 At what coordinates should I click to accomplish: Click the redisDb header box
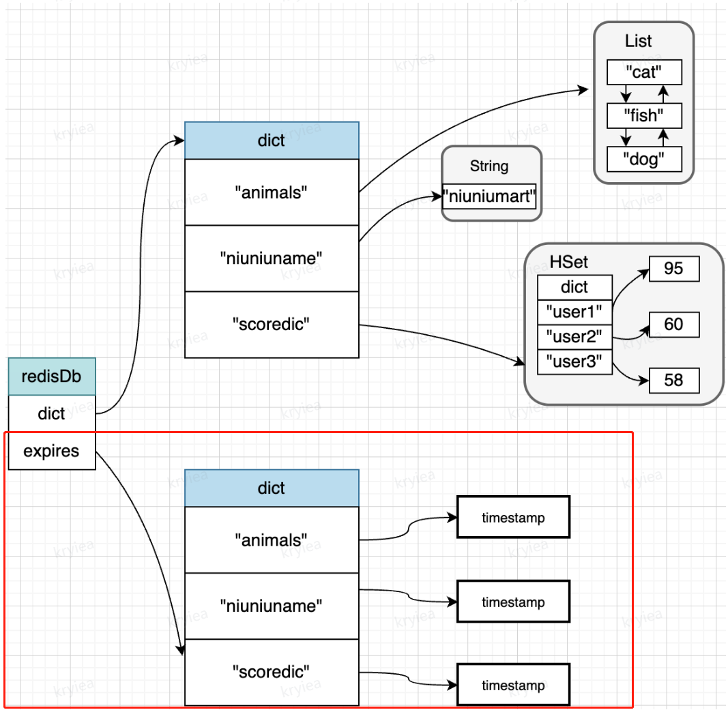pos(52,376)
